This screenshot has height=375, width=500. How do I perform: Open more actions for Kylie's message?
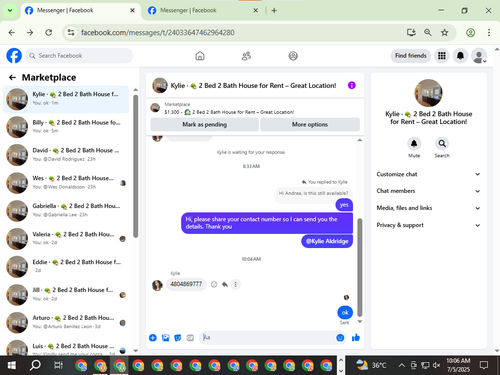[x=235, y=284]
